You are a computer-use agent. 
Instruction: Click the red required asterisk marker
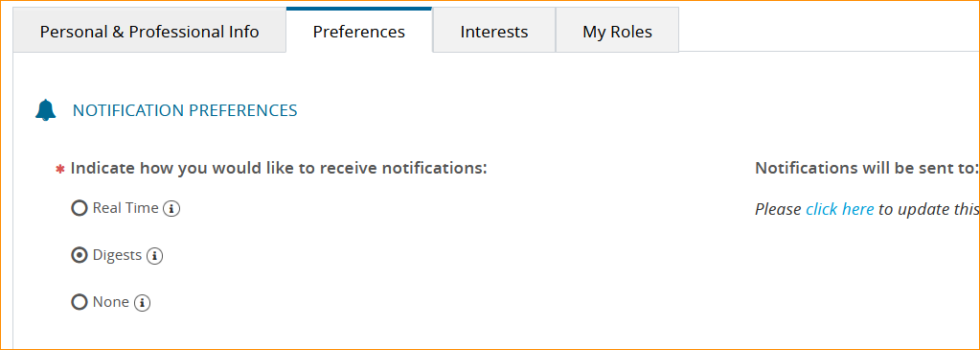tap(60, 170)
